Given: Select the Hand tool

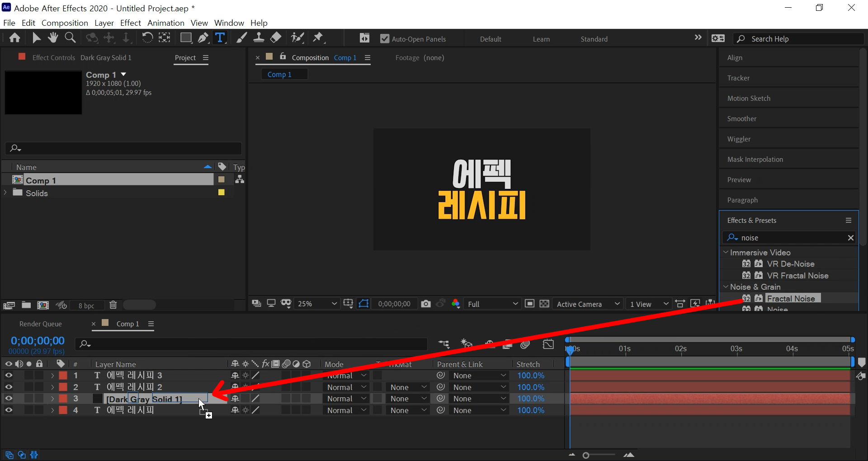Looking at the screenshot, I should tap(53, 38).
